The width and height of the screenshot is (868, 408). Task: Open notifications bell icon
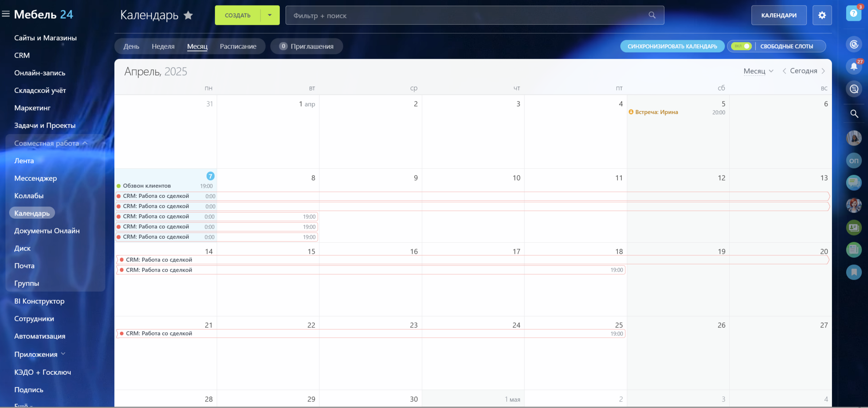853,66
